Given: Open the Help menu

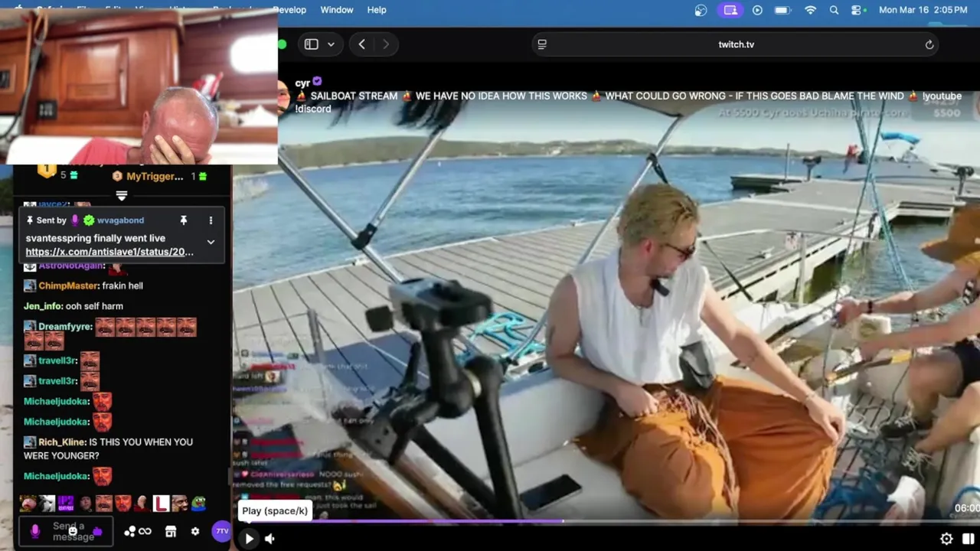Looking at the screenshot, I should (377, 10).
